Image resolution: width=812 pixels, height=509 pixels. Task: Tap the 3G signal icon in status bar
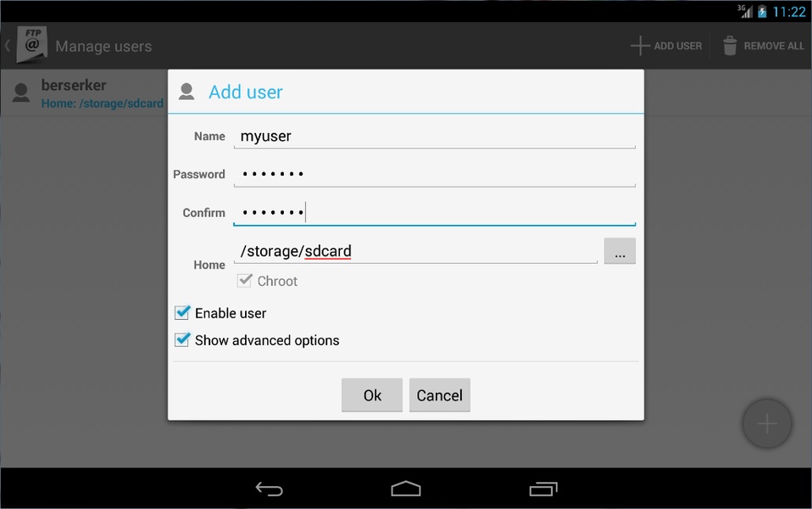point(745,11)
